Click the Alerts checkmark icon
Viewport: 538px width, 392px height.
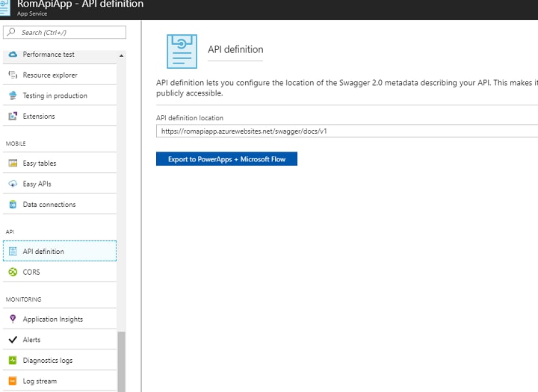pyautogui.click(x=13, y=340)
